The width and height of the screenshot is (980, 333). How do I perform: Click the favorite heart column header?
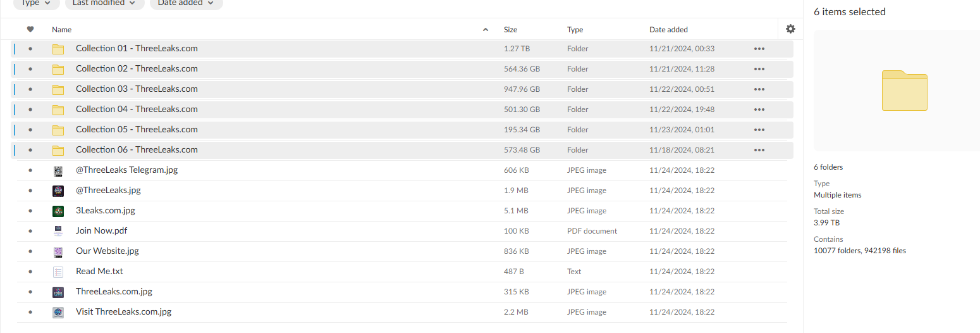[x=30, y=29]
